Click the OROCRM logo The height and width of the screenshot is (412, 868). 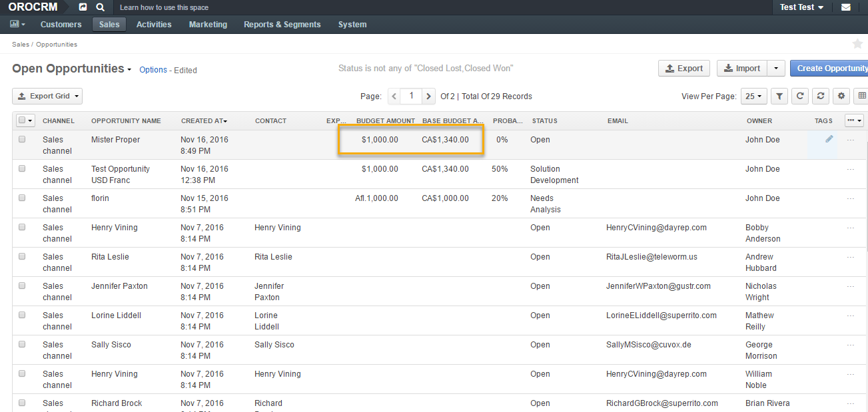tap(33, 7)
